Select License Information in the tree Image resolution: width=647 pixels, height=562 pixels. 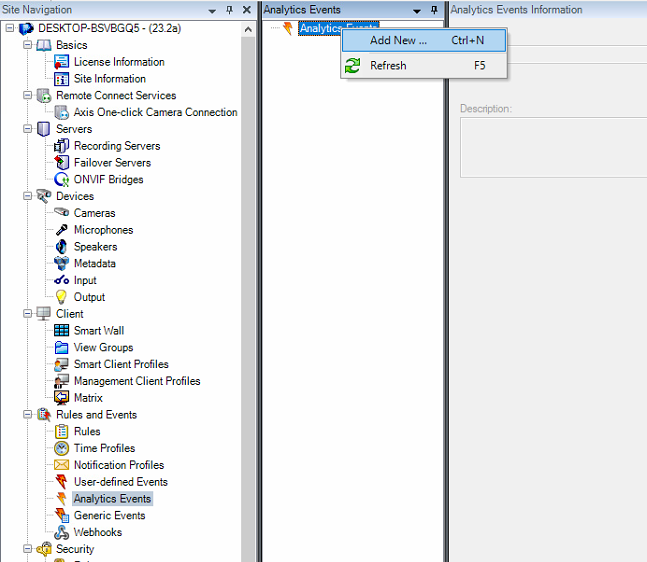point(119,62)
